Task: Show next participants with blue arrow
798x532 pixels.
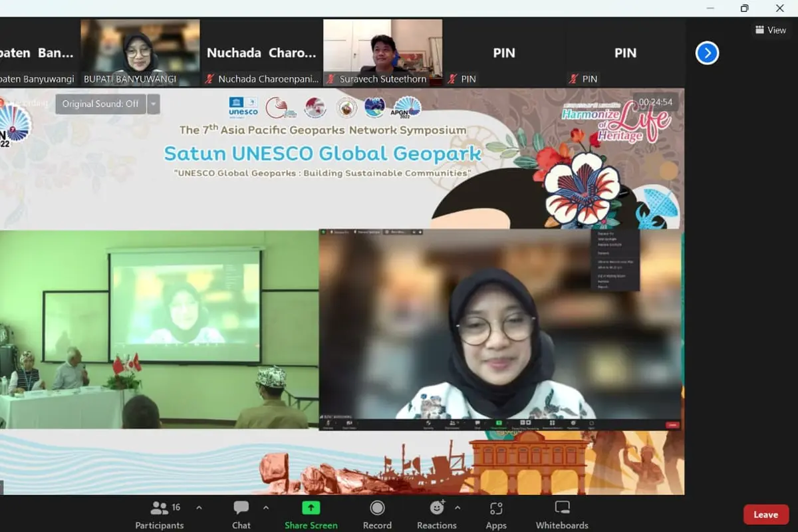Action: point(707,53)
